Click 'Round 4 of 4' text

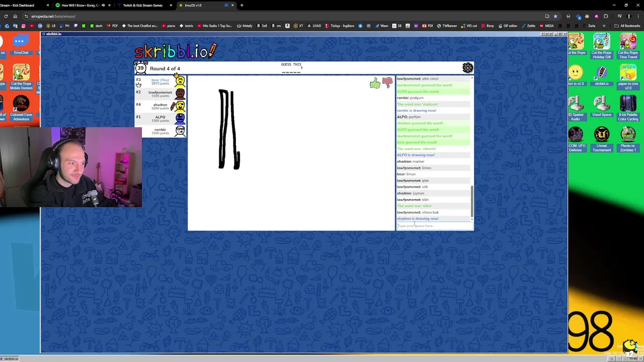[x=165, y=68]
